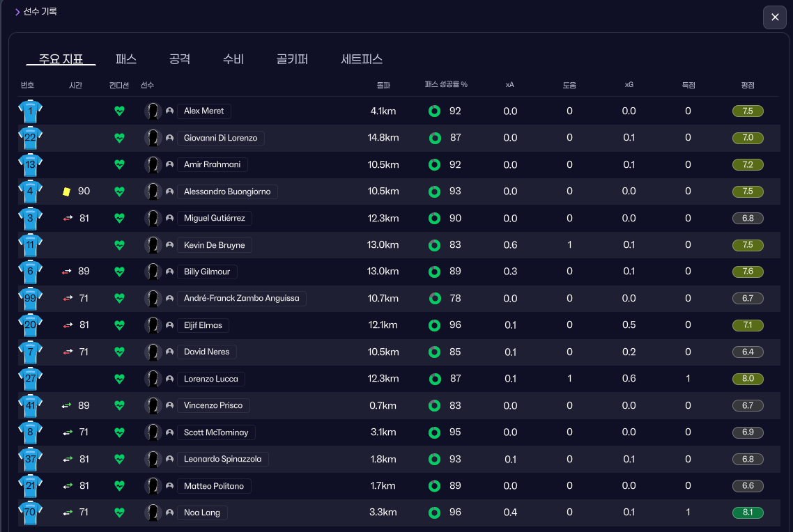793x532 pixels.
Task: Click the number 99 shirt icon
Action: (31, 299)
